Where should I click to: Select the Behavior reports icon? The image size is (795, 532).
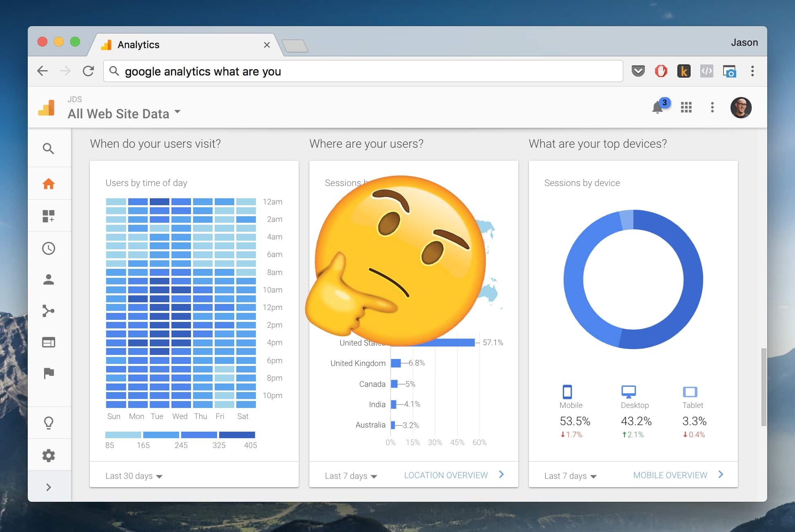(x=49, y=342)
